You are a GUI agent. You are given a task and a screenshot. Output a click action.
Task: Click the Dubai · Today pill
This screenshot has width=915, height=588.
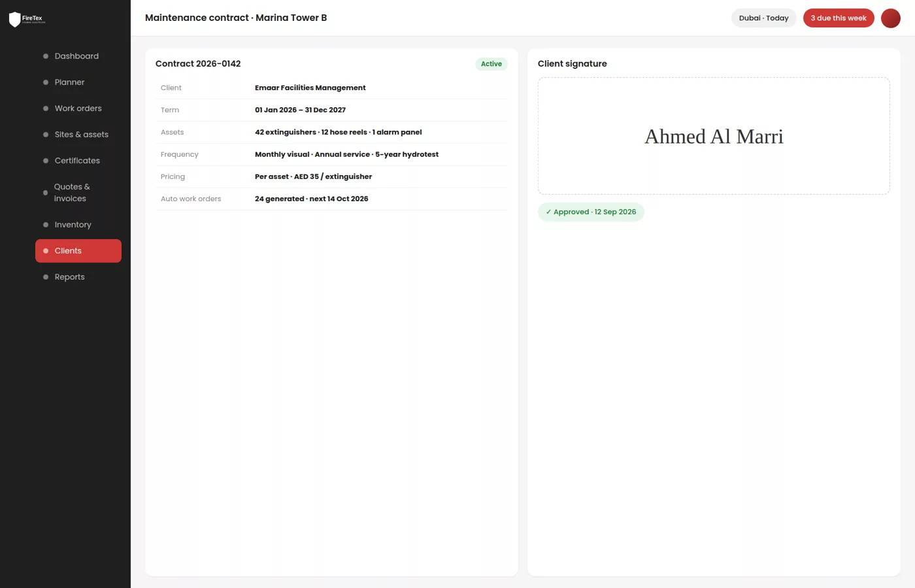pyautogui.click(x=763, y=18)
